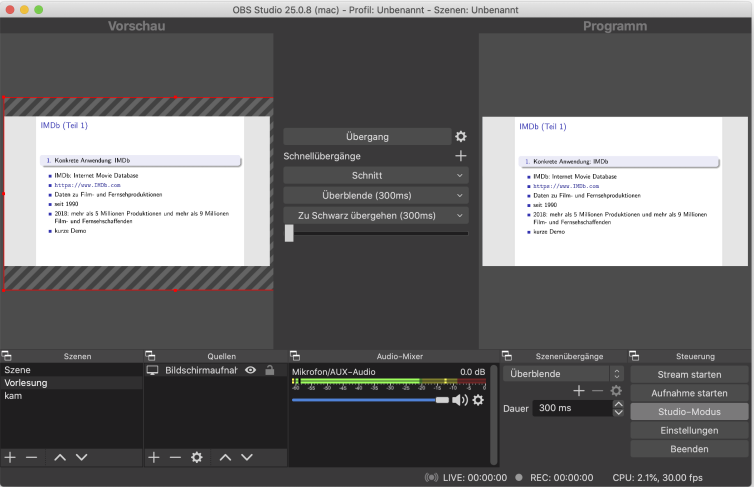This screenshot has height=487, width=754.
Task: Toggle visibility of Bildschirmaufnahme source
Action: 251,370
